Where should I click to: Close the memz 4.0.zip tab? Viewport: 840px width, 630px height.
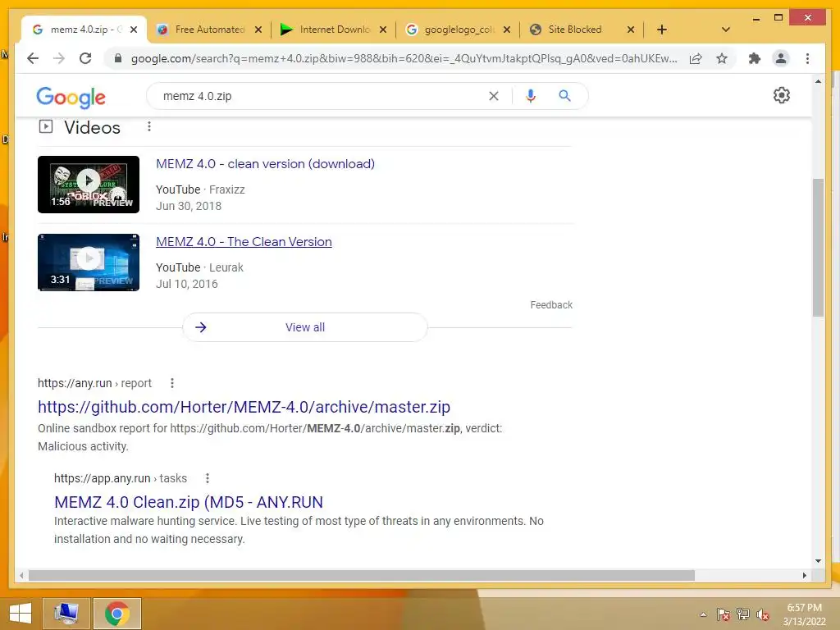point(134,30)
